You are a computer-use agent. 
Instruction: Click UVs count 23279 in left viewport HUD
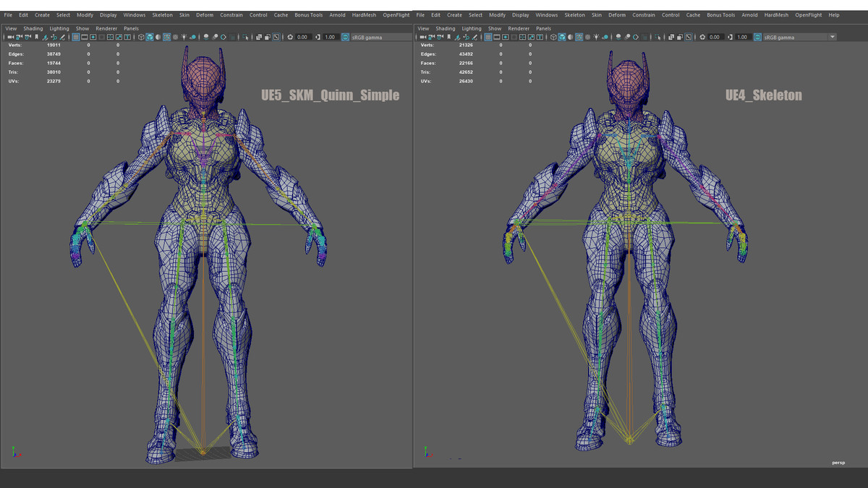[54, 81]
